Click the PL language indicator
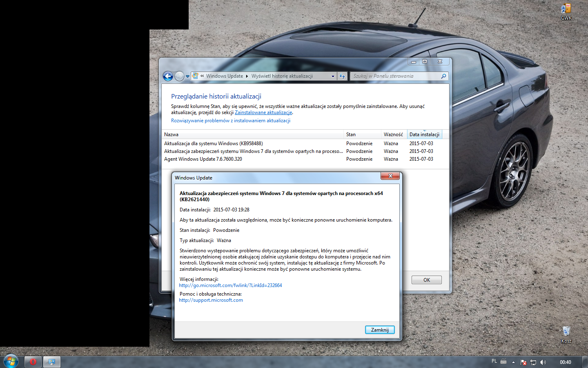Screen dimensions: 588x368 pyautogui.click(x=494, y=361)
